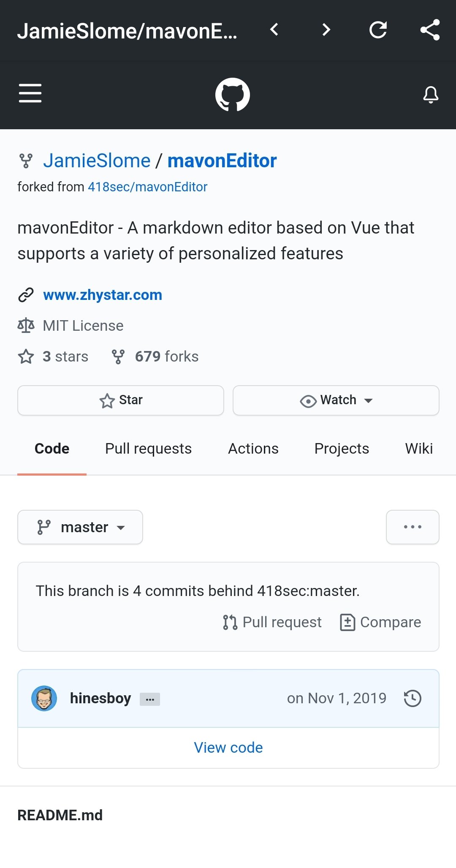The height and width of the screenshot is (868, 456).
Task: Click the View code link
Action: pyautogui.click(x=228, y=748)
